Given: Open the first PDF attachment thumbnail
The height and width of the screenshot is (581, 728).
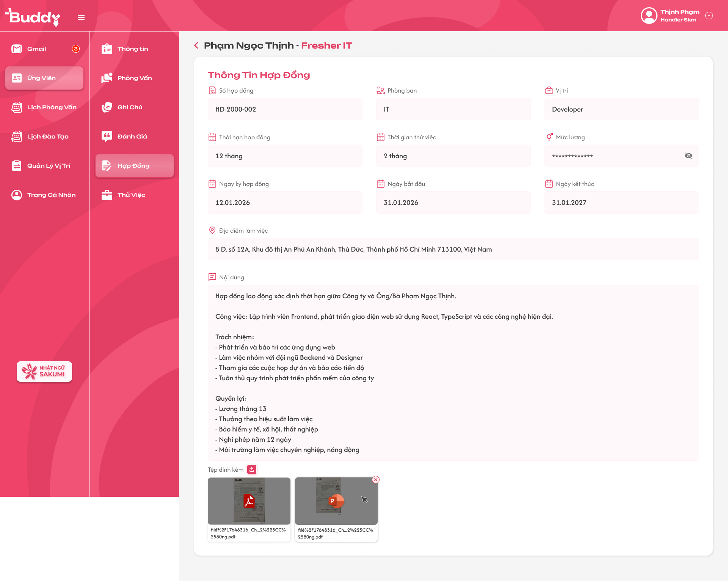Looking at the screenshot, I should pos(249,501).
